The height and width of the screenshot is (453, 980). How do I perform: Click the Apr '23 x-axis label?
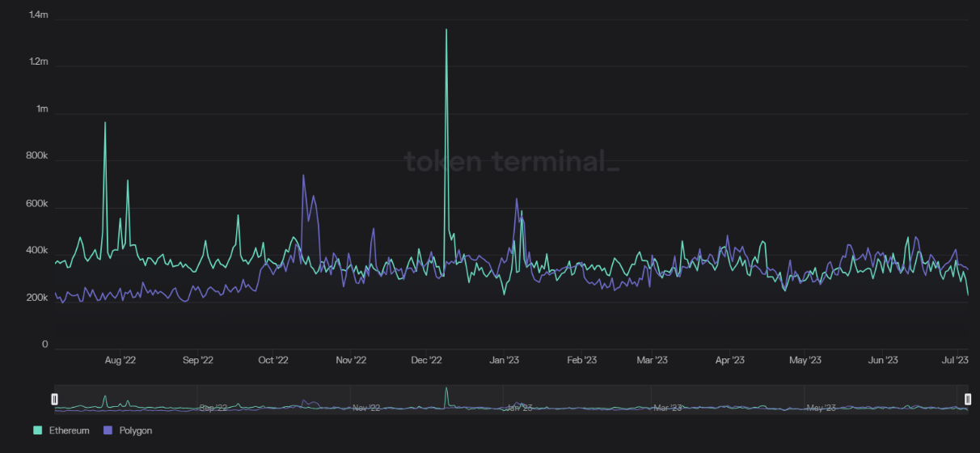(x=729, y=361)
